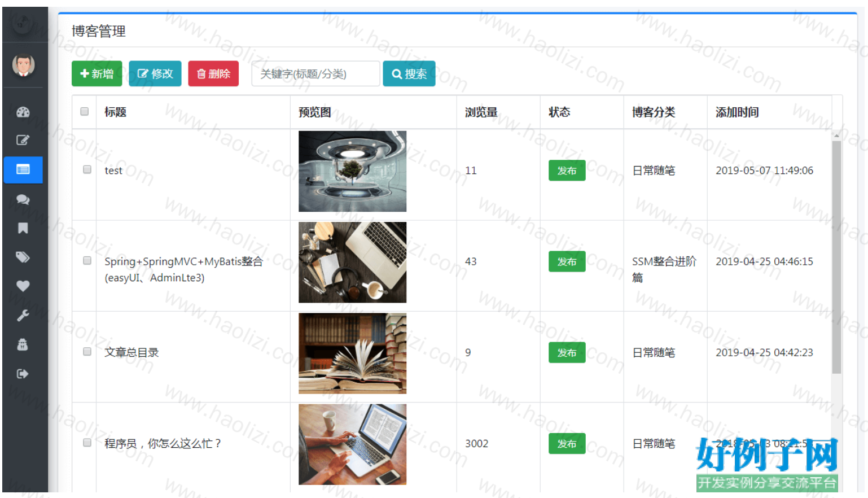
Task: Open the tree sphere preview image of test
Action: click(352, 171)
